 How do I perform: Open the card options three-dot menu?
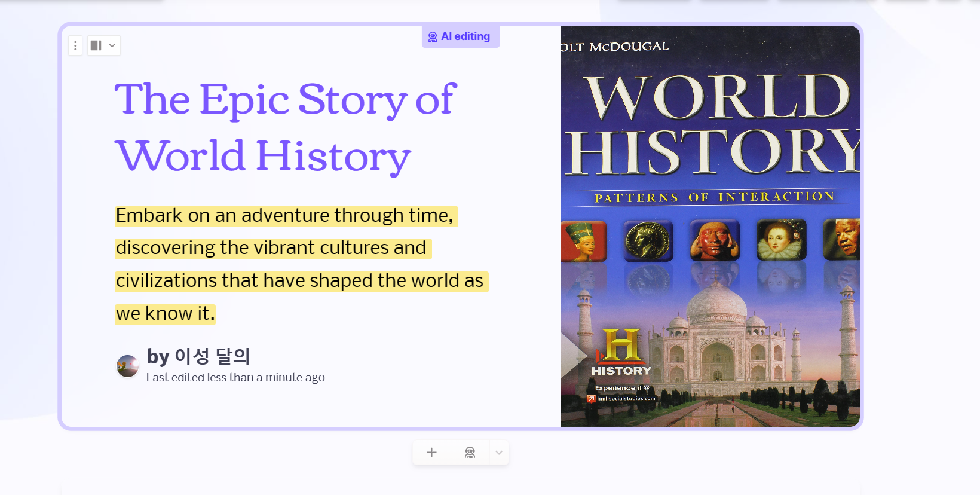pos(75,45)
